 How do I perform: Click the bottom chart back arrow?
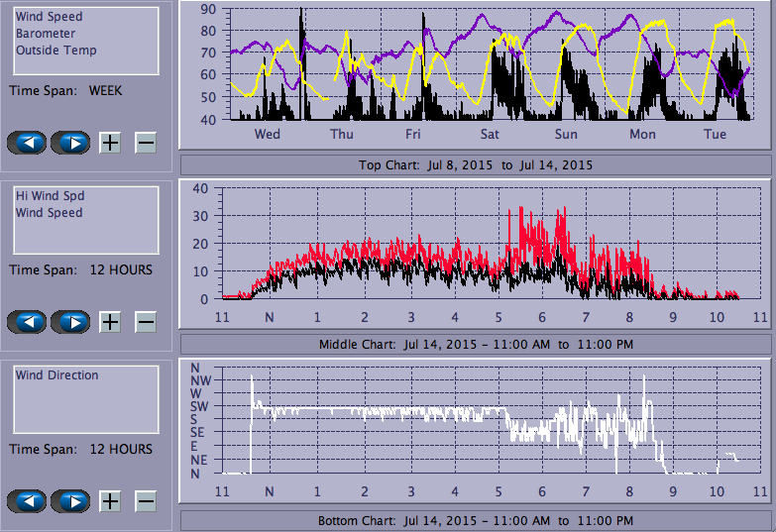27,501
